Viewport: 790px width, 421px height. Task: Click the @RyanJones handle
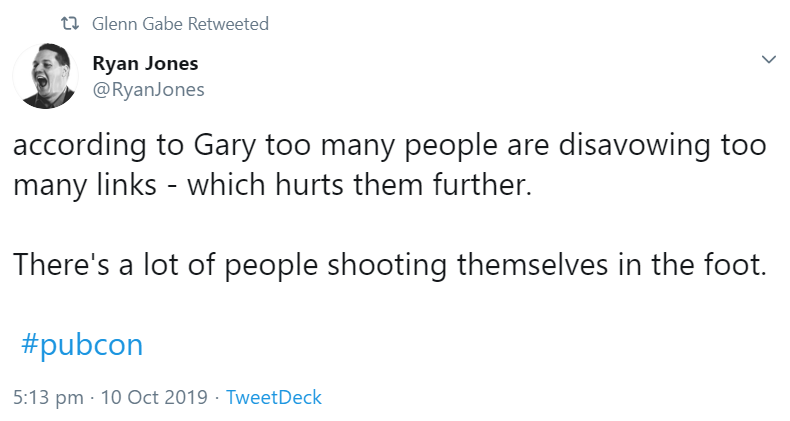[148, 89]
